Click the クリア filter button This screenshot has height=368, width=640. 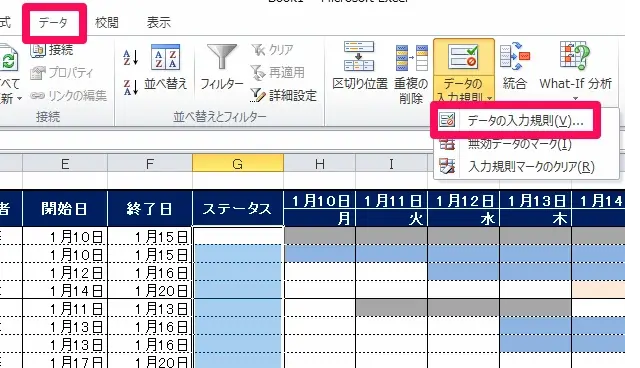[272, 50]
